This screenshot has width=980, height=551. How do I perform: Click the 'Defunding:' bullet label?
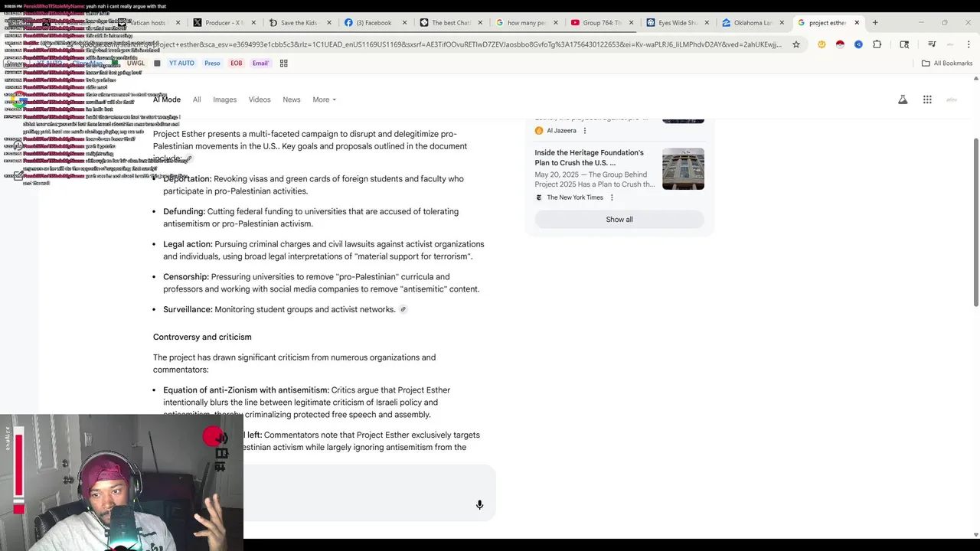tap(184, 212)
